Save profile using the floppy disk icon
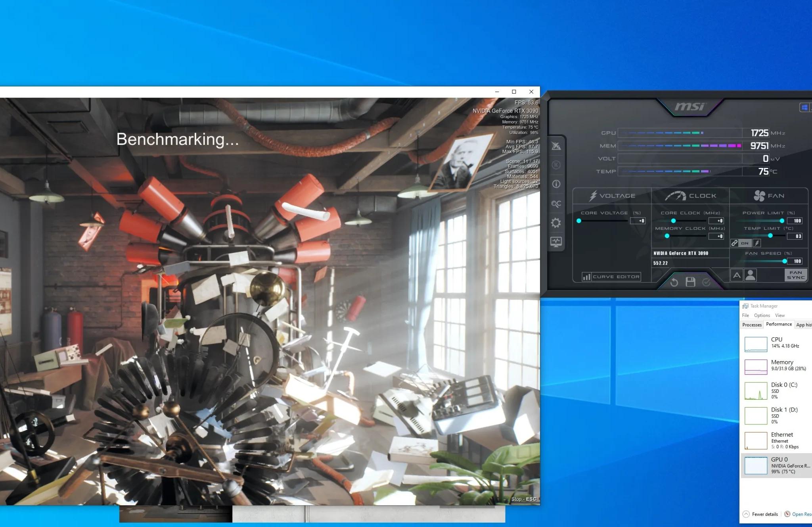Viewport: 812px width, 527px height. click(x=690, y=282)
